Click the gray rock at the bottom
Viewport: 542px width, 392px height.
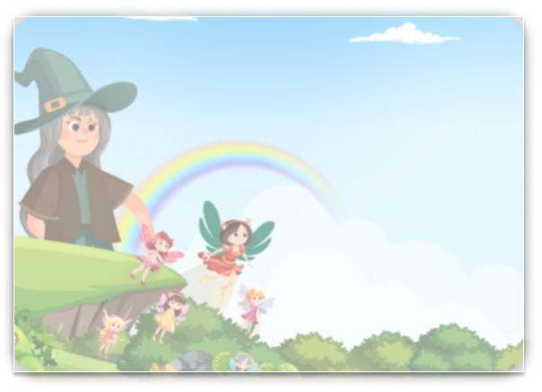[x=191, y=362]
